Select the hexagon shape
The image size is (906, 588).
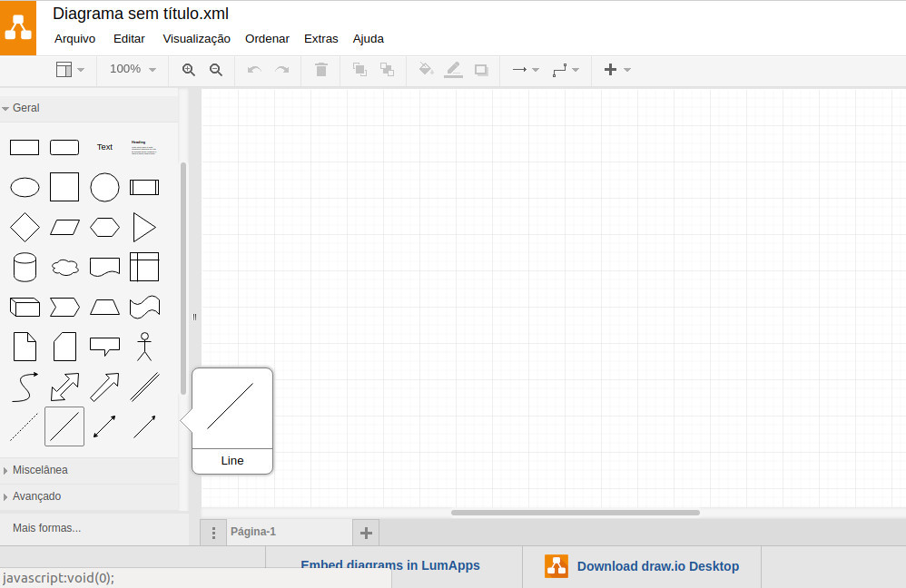tap(104, 227)
